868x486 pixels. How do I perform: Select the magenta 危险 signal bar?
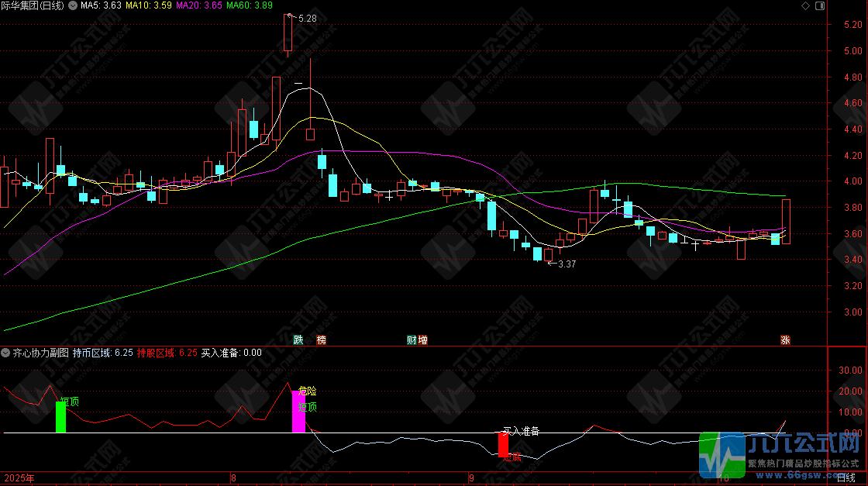298,412
